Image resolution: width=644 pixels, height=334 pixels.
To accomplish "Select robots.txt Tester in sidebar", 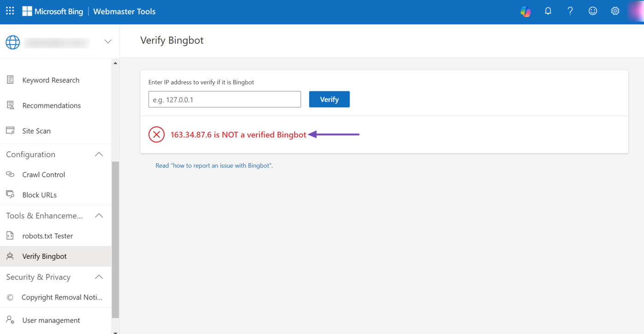I will point(47,236).
